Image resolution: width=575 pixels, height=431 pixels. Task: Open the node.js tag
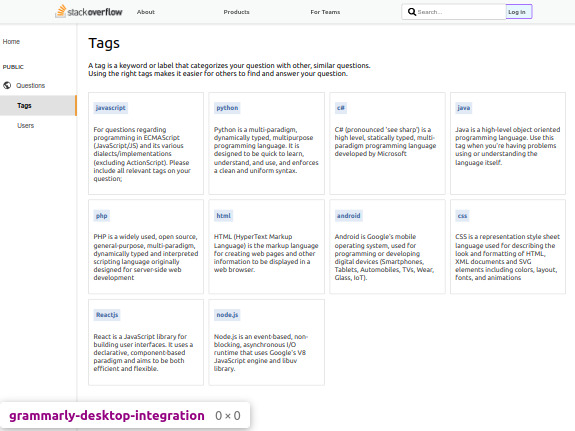[x=227, y=315]
